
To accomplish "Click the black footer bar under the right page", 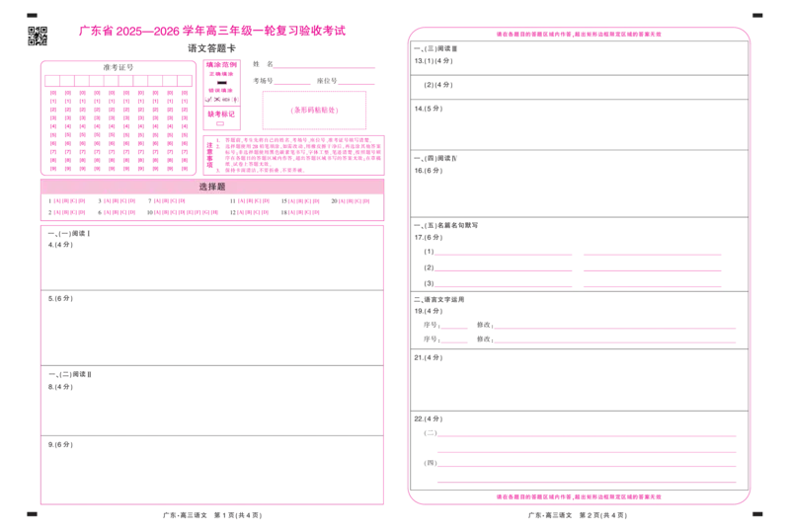I will pos(577,513).
